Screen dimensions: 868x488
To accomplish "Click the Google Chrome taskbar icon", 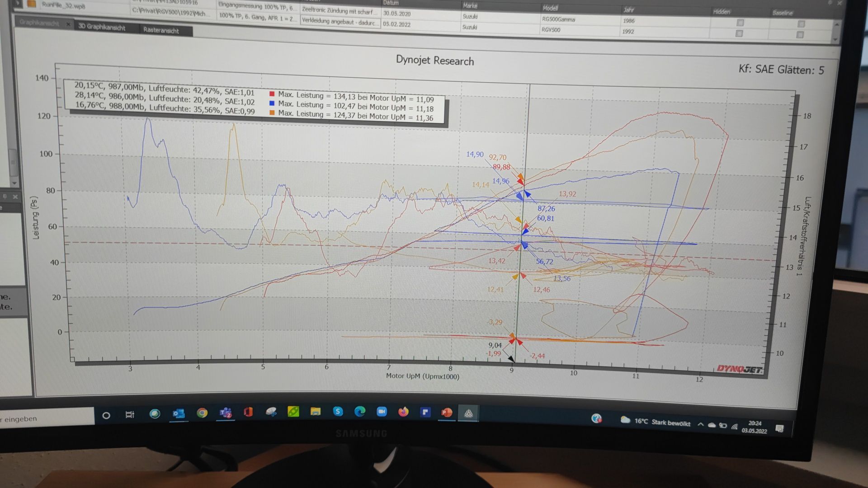I will tap(202, 413).
